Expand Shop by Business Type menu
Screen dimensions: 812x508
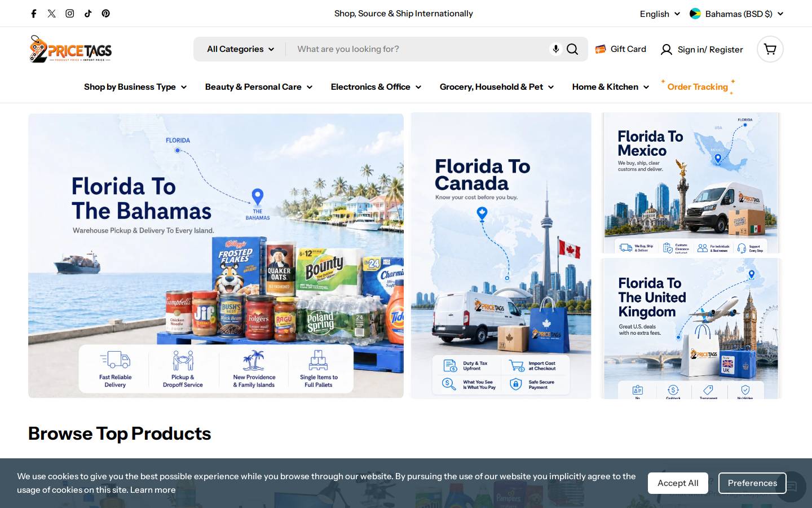[135, 87]
